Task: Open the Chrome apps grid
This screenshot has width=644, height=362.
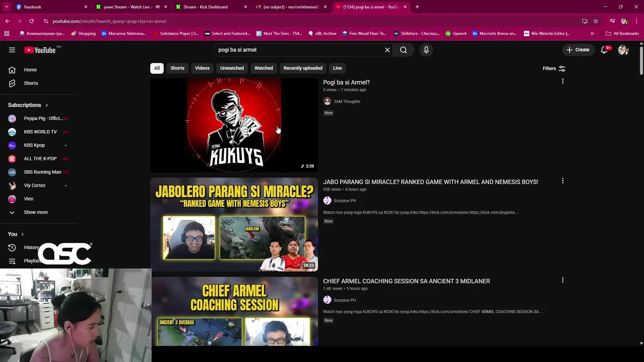Action: (7, 34)
